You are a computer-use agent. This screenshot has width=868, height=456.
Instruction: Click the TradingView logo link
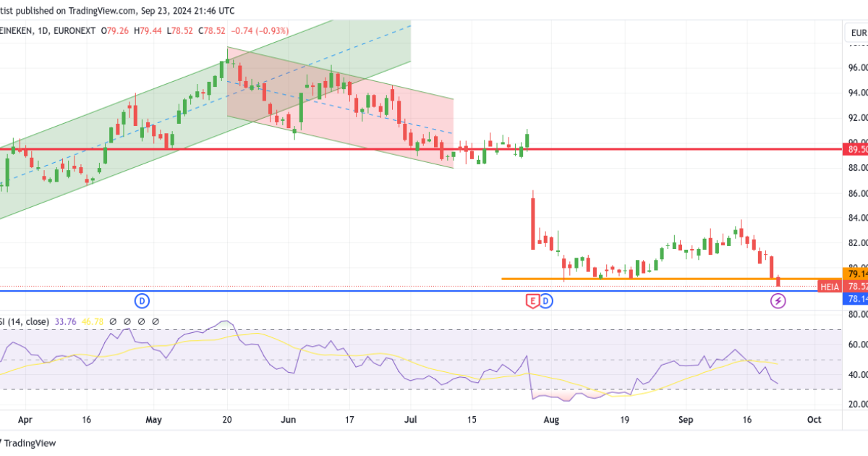point(29,443)
